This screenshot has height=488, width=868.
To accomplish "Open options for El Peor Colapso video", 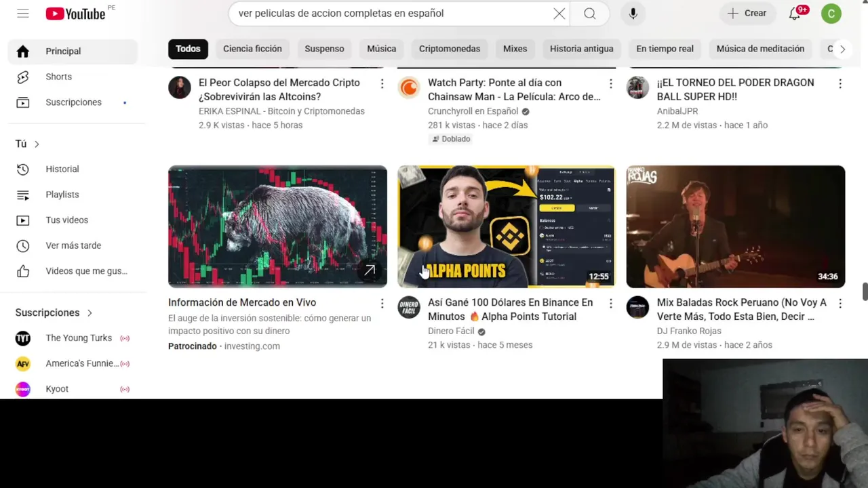I will (382, 84).
